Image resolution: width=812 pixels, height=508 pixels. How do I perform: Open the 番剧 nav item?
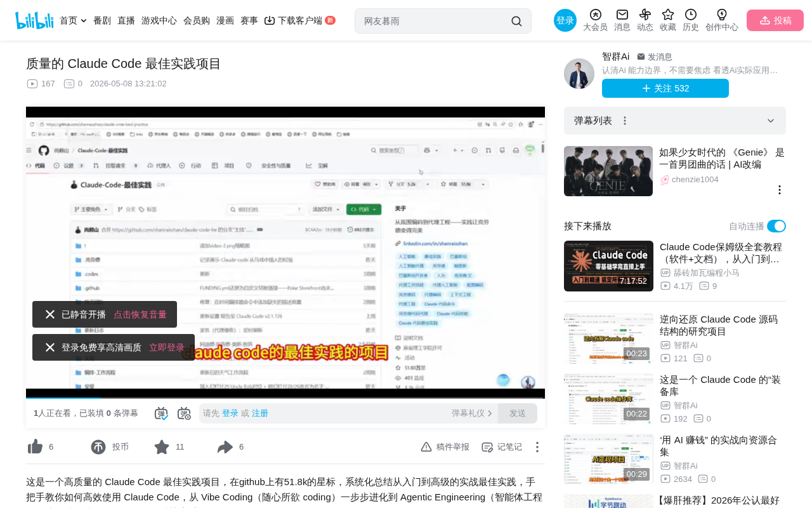point(102,20)
